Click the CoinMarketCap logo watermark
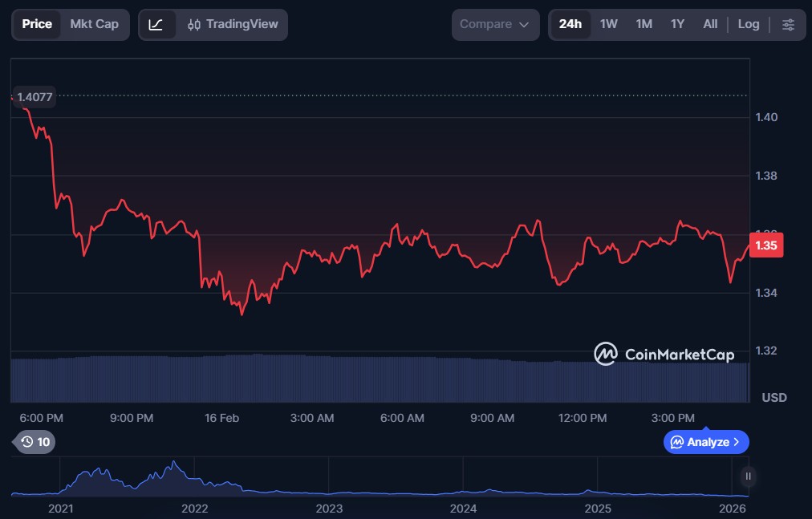 coord(664,354)
